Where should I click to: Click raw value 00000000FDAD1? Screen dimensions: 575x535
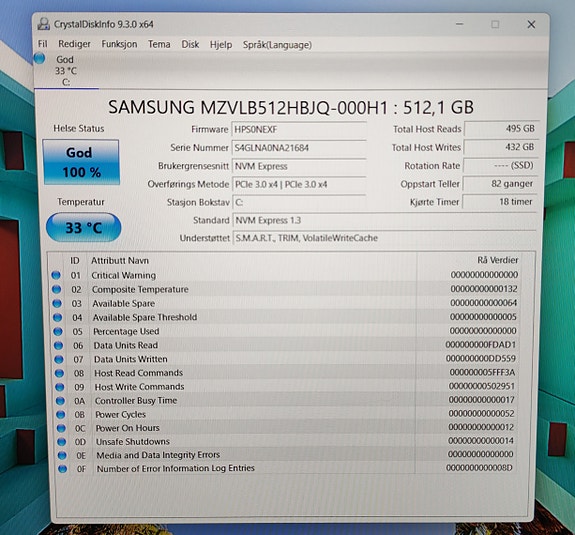[x=480, y=344]
